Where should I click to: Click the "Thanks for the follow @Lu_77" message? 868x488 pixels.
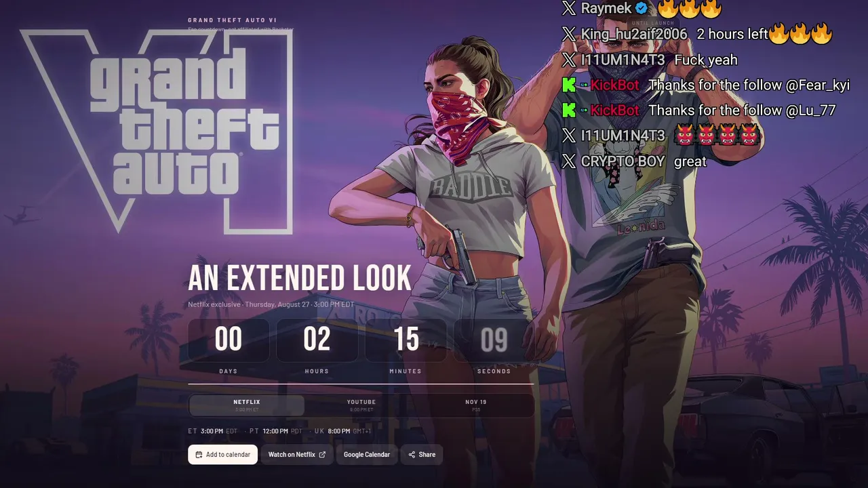[743, 110]
